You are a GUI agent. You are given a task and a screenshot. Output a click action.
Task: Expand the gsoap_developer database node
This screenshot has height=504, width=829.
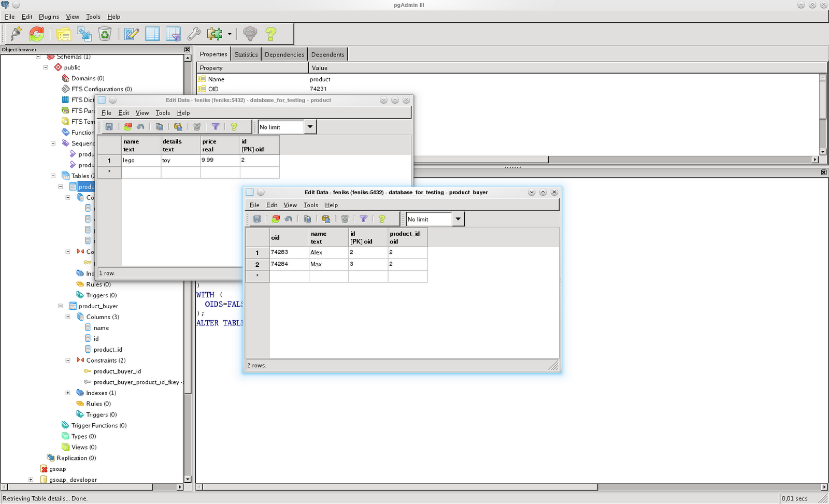(31, 480)
